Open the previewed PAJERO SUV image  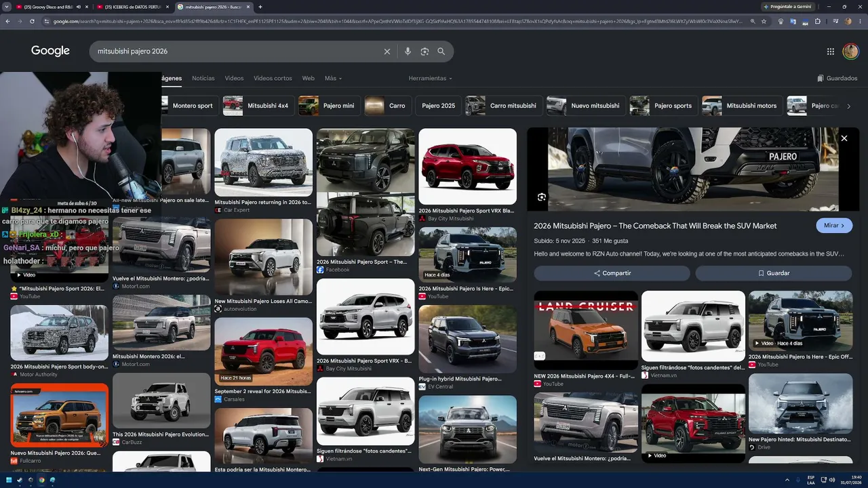click(x=693, y=169)
